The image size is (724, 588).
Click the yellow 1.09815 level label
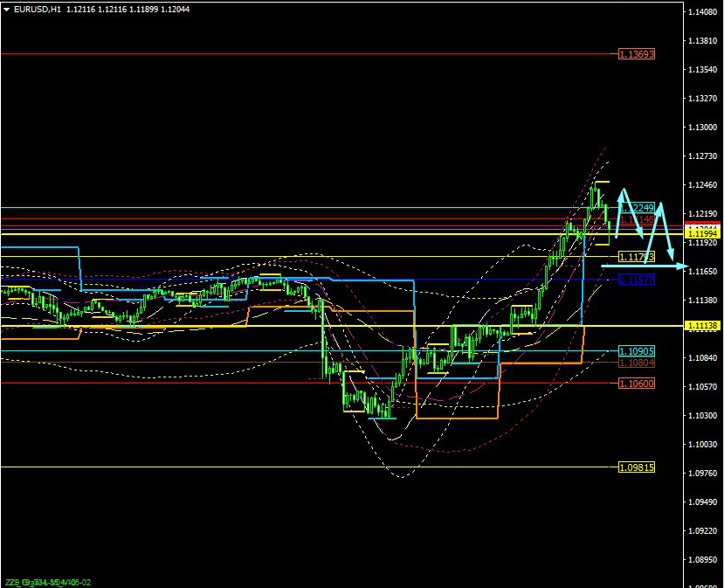click(x=636, y=467)
